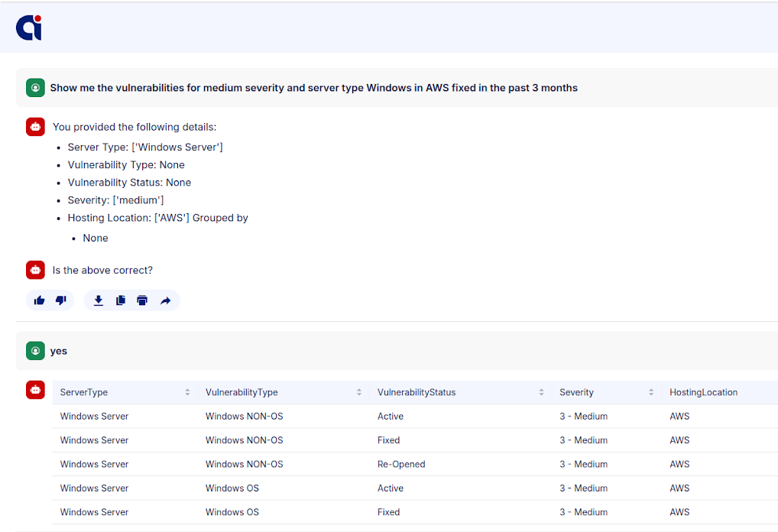This screenshot has height=532, width=778.
Task: Click the 'yes' confirmation message
Action: tap(59, 351)
